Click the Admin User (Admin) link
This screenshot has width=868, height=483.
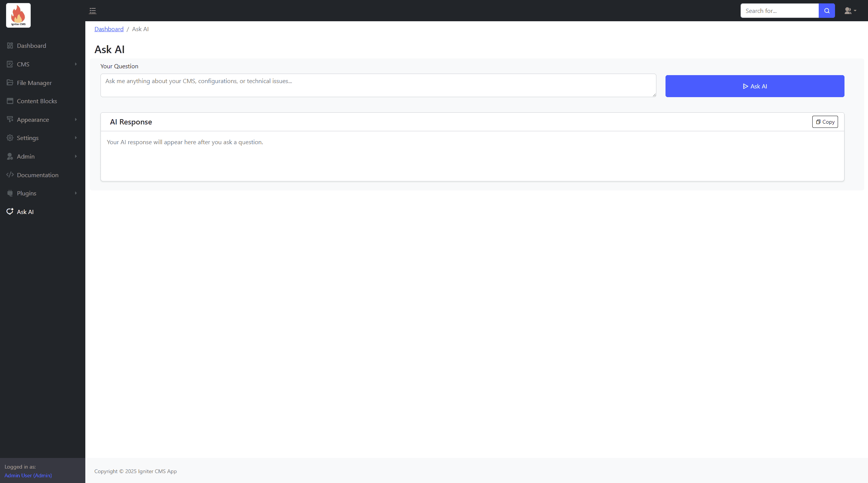[x=28, y=475]
